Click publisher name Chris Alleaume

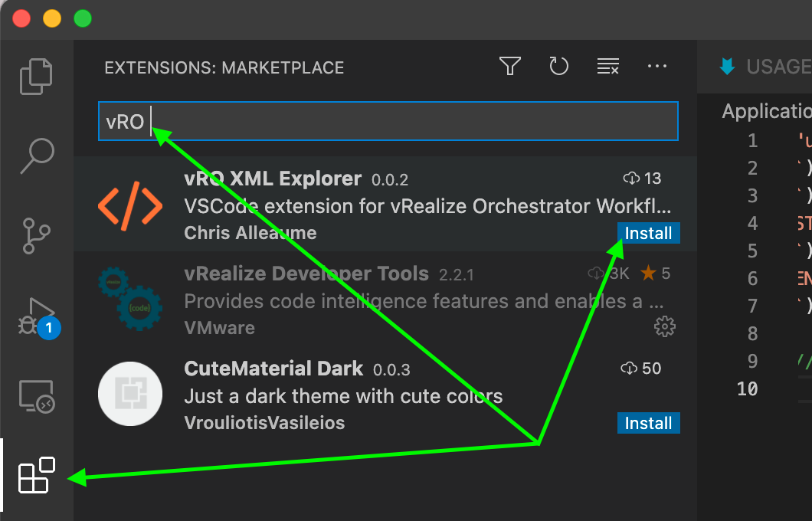pyautogui.click(x=250, y=233)
